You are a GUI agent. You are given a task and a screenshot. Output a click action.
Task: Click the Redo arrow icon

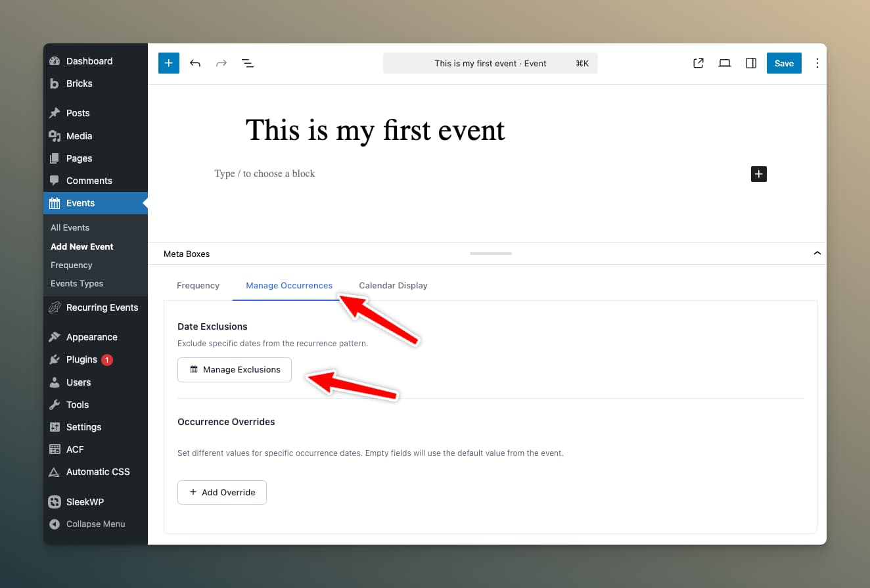221,62
